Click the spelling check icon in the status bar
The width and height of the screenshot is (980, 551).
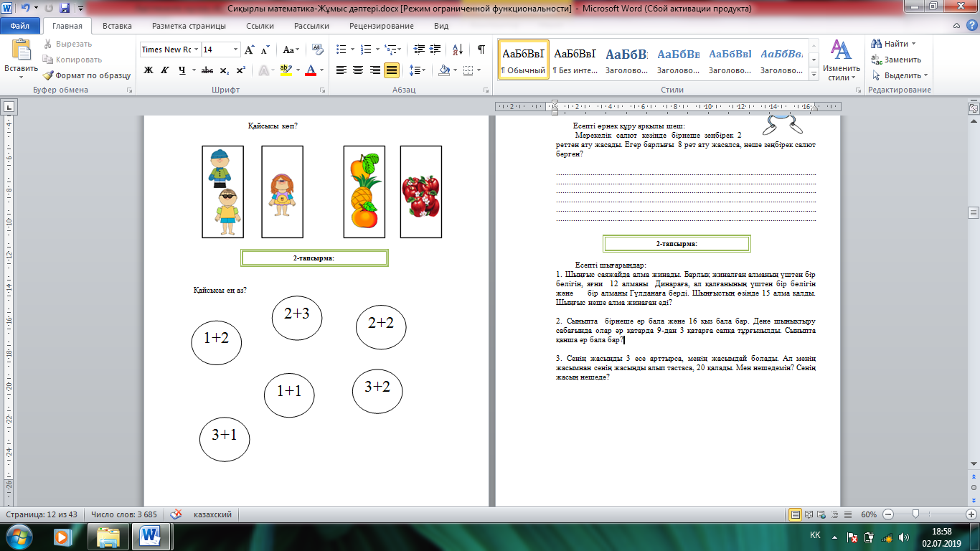pos(176,514)
